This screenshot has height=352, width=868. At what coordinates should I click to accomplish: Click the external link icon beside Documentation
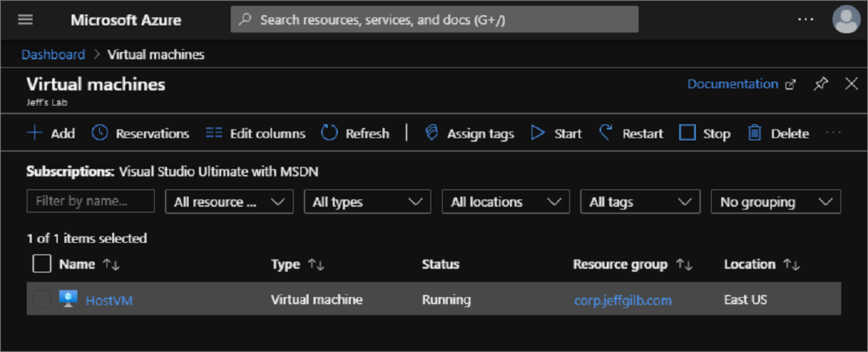(x=791, y=85)
